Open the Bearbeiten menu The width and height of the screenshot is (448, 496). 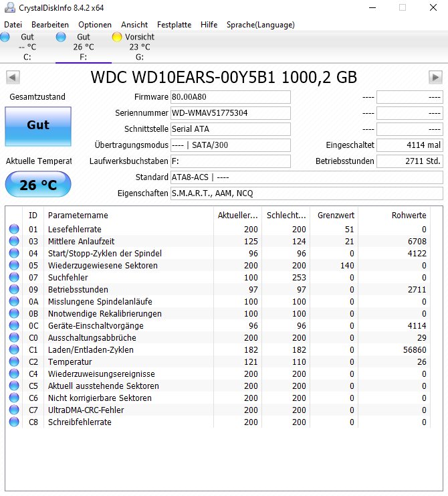50,25
